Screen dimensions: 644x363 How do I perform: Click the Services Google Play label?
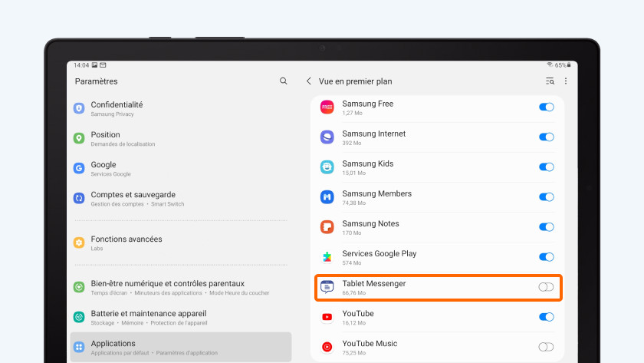(x=379, y=254)
